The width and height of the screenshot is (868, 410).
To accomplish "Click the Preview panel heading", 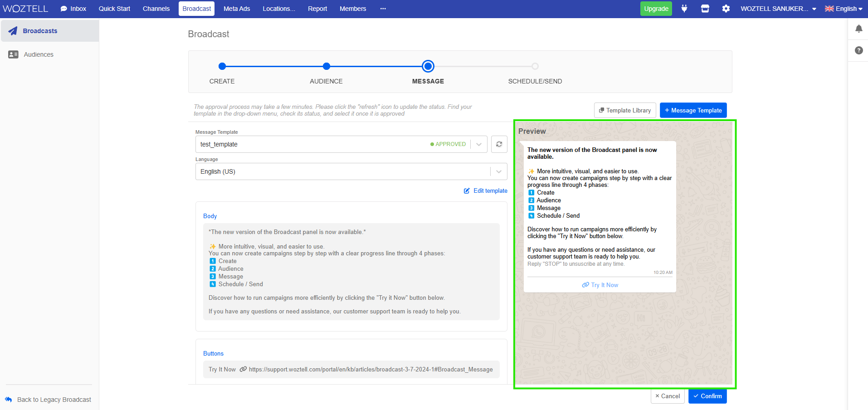I will click(x=532, y=131).
